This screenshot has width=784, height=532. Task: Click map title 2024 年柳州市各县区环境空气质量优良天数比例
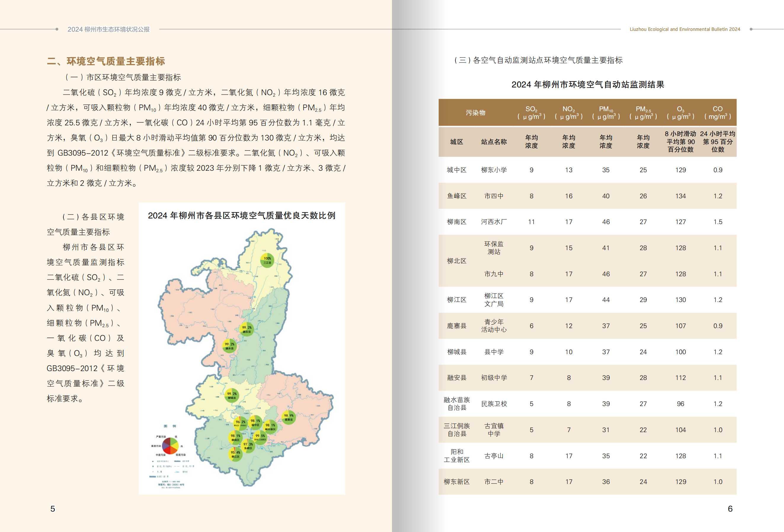pos(241,215)
